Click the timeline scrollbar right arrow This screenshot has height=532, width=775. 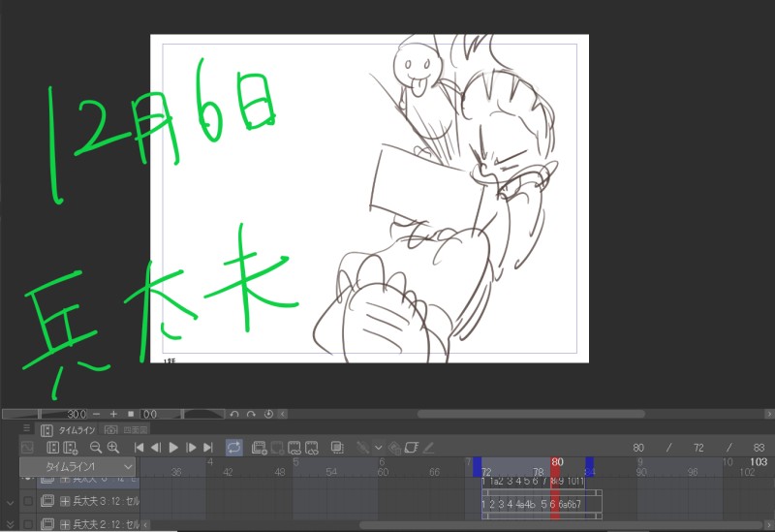[769, 525]
